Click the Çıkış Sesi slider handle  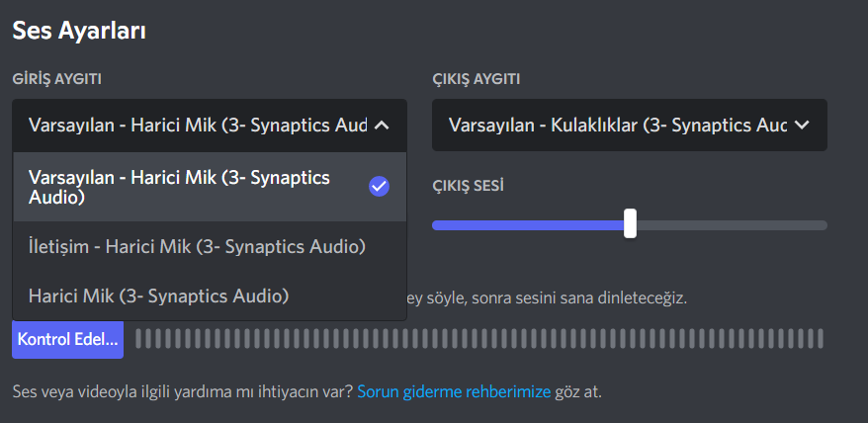[630, 224]
